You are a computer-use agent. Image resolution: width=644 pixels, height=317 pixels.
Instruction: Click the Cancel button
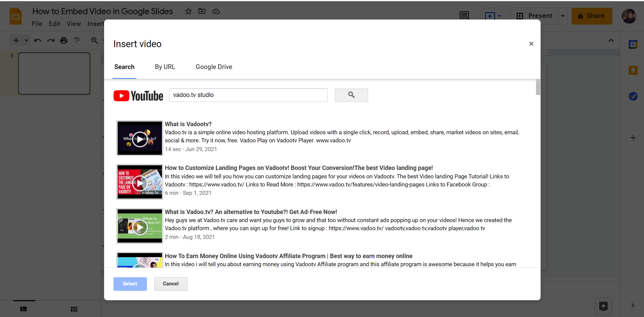pyautogui.click(x=171, y=284)
